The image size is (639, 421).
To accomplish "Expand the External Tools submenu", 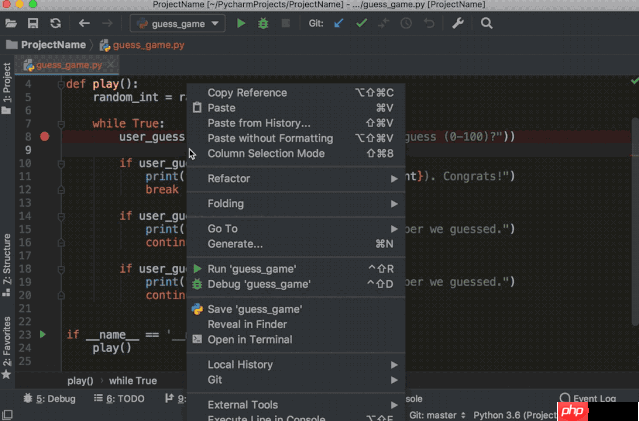I will click(296, 405).
